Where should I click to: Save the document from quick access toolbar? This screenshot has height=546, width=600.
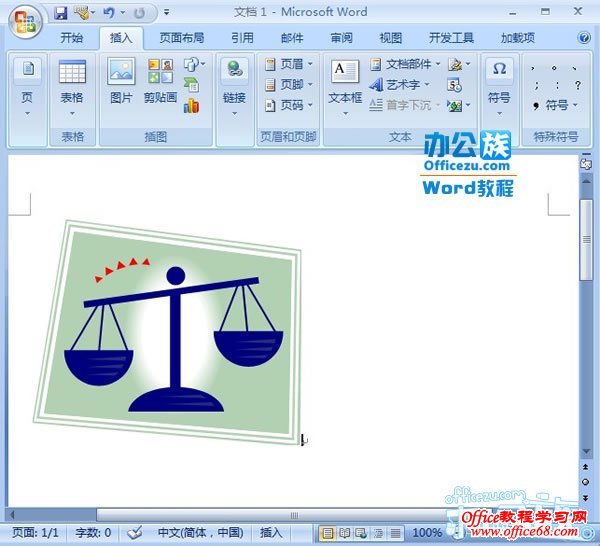pyautogui.click(x=60, y=13)
